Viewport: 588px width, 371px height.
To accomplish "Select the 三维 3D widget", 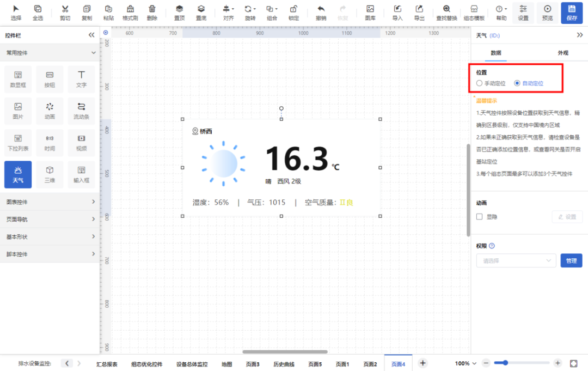I will point(50,175).
